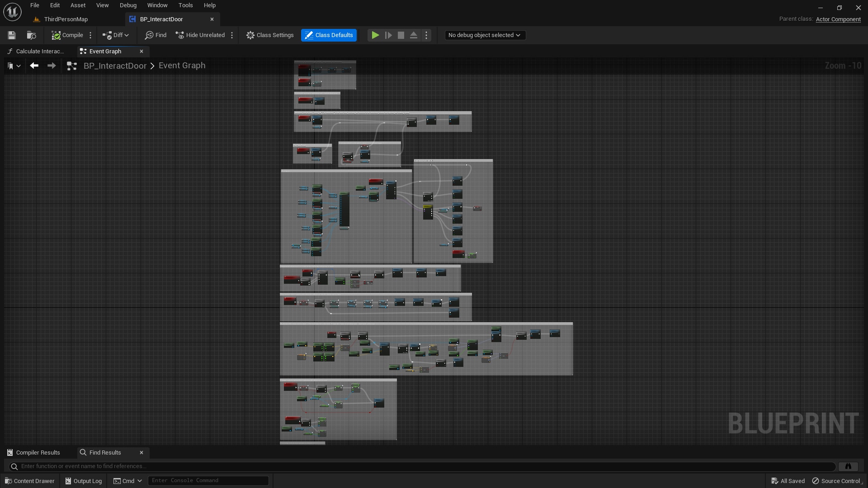Toggle Hide Unrelated nodes
Viewport: 868px width, 488px height.
click(x=200, y=35)
